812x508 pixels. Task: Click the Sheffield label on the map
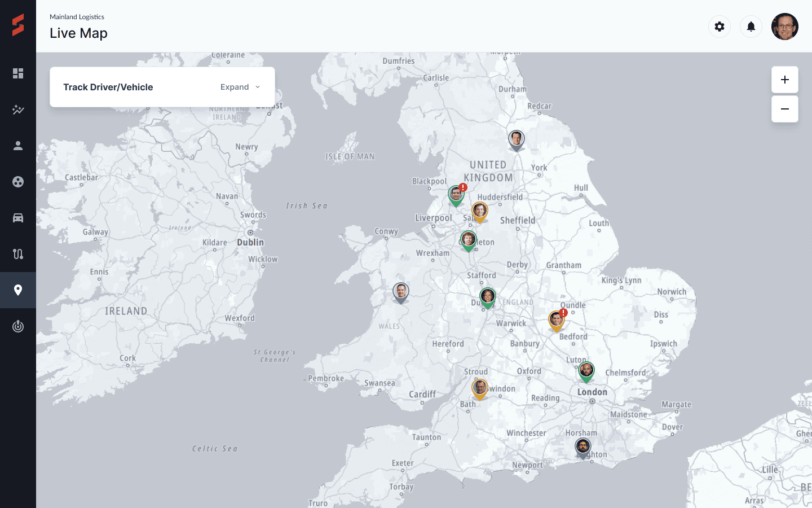pos(518,220)
